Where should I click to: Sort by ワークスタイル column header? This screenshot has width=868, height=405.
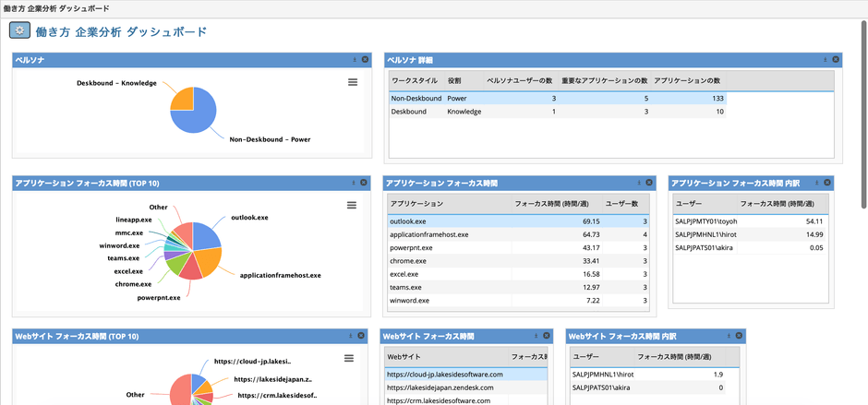click(414, 80)
